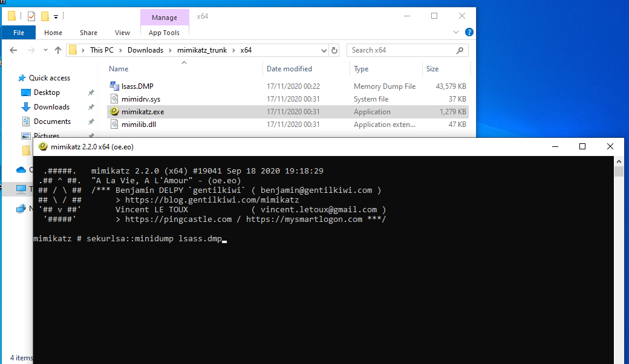Minimize the mimikatz console window
Image resolution: width=629 pixels, height=364 pixels.
coord(555,147)
